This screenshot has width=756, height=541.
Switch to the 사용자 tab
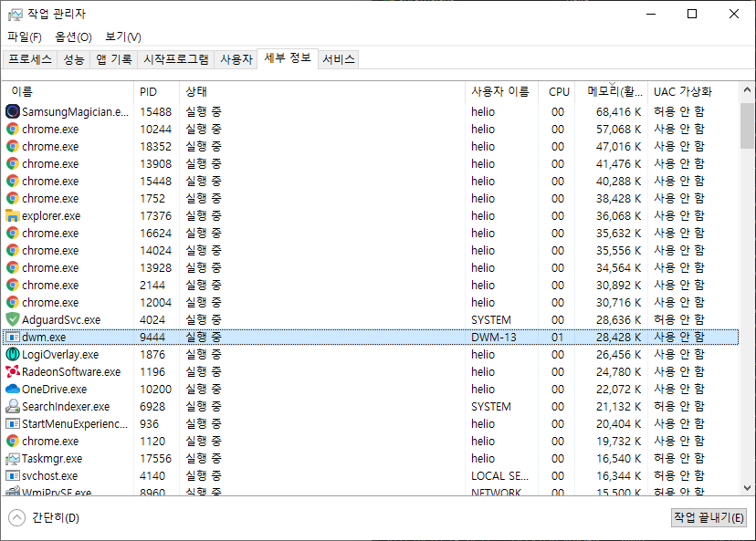click(x=236, y=59)
